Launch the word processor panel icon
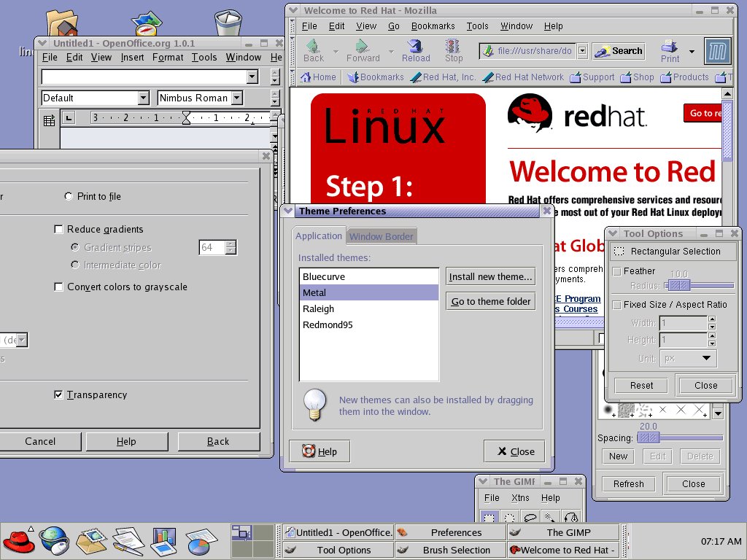 pos(128,541)
